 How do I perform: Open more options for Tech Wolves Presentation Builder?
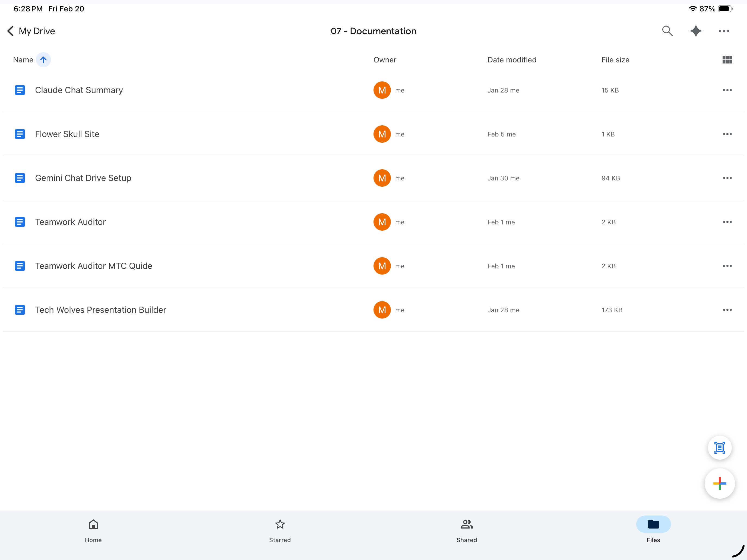(x=727, y=310)
